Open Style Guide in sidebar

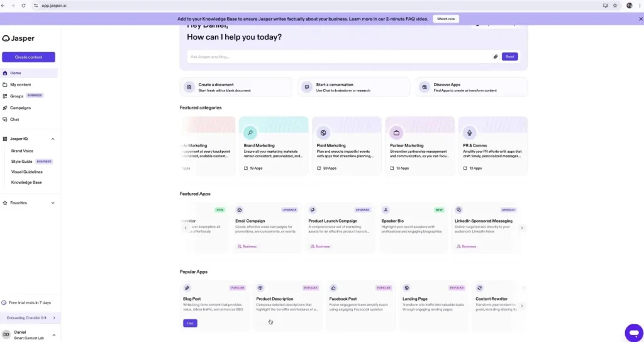(x=22, y=162)
